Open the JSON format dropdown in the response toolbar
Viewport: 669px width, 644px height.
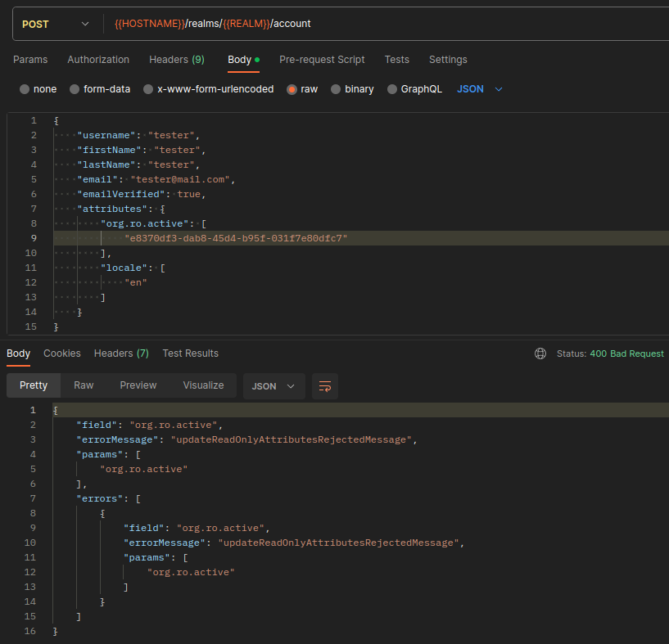point(274,385)
